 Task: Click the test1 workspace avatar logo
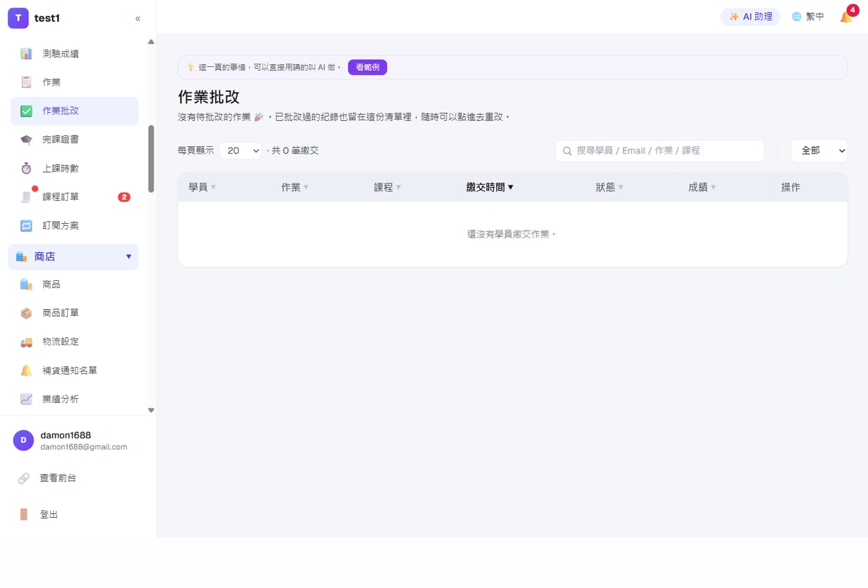tap(18, 18)
